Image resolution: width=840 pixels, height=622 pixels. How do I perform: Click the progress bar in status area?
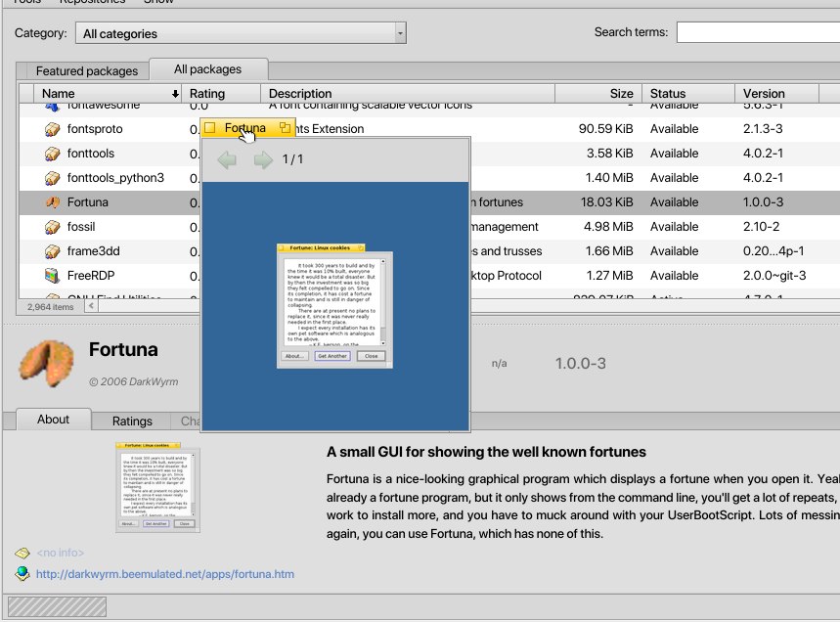tap(58, 606)
